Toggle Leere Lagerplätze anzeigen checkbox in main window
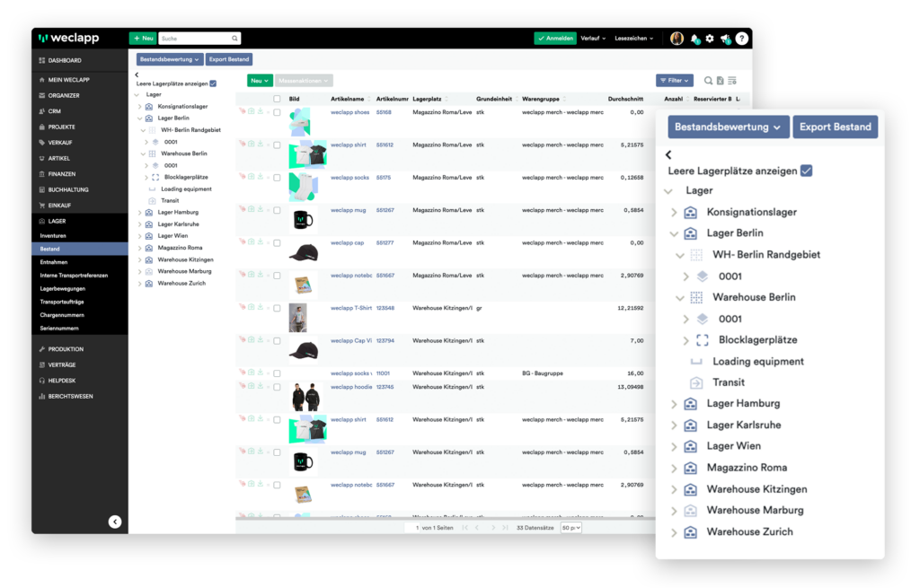 (213, 83)
